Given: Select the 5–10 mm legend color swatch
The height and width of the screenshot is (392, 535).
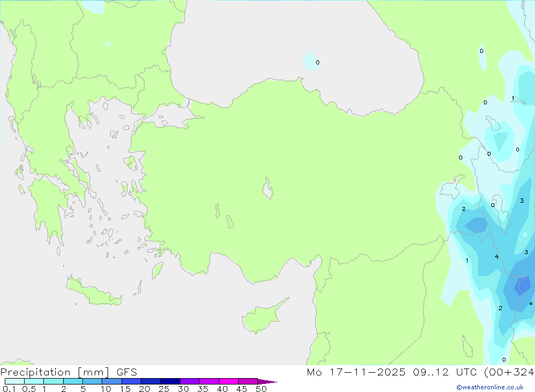Looking at the screenshot, I should (93, 381).
